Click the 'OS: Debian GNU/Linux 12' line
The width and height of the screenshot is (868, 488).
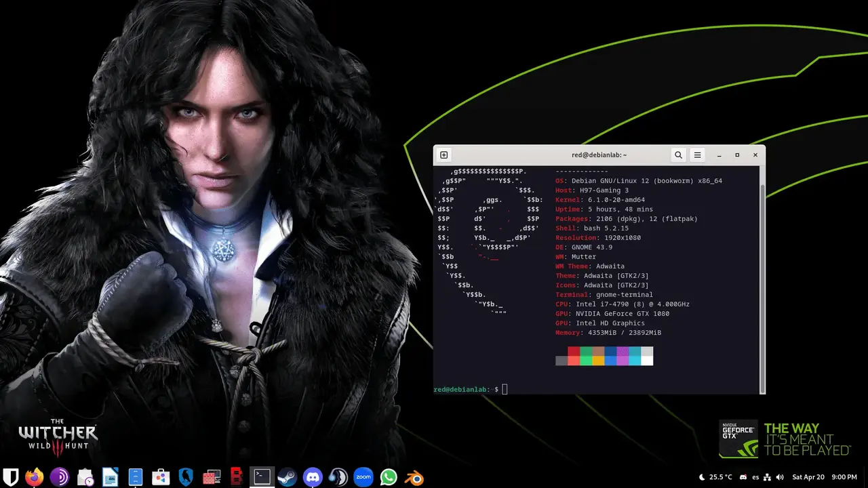639,181
